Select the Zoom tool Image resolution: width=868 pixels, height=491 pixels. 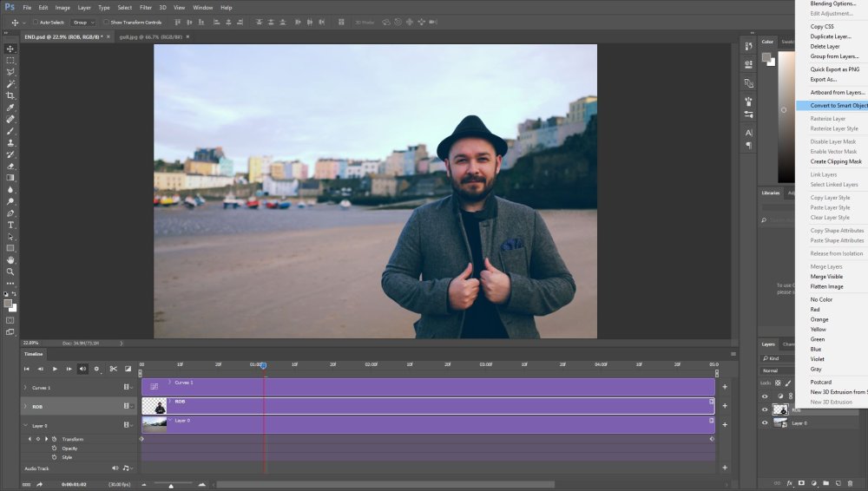[10, 272]
